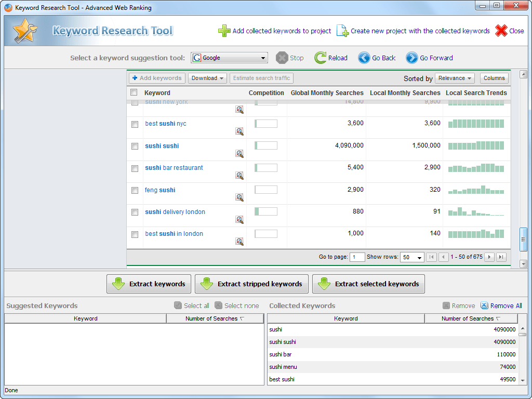
Task: Click the Go to page input field
Action: coord(357,257)
